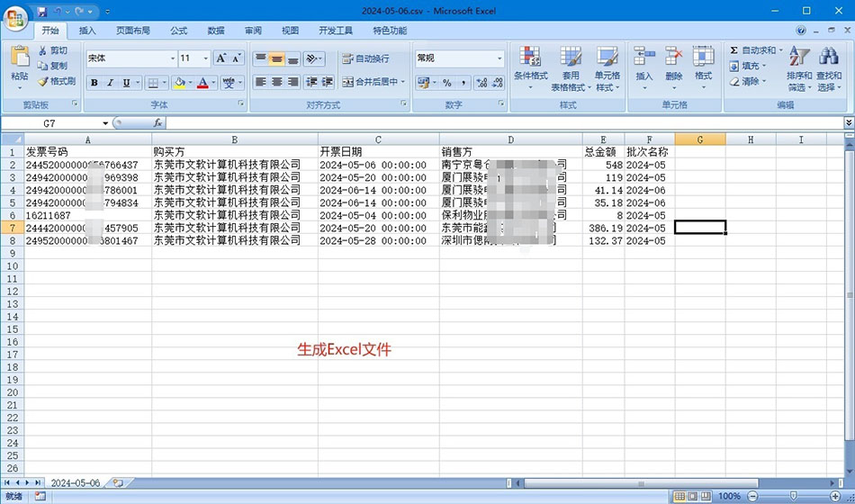This screenshot has height=504, width=855.
Task: Click the Cut (剪切) scissors icon
Action: (x=42, y=50)
